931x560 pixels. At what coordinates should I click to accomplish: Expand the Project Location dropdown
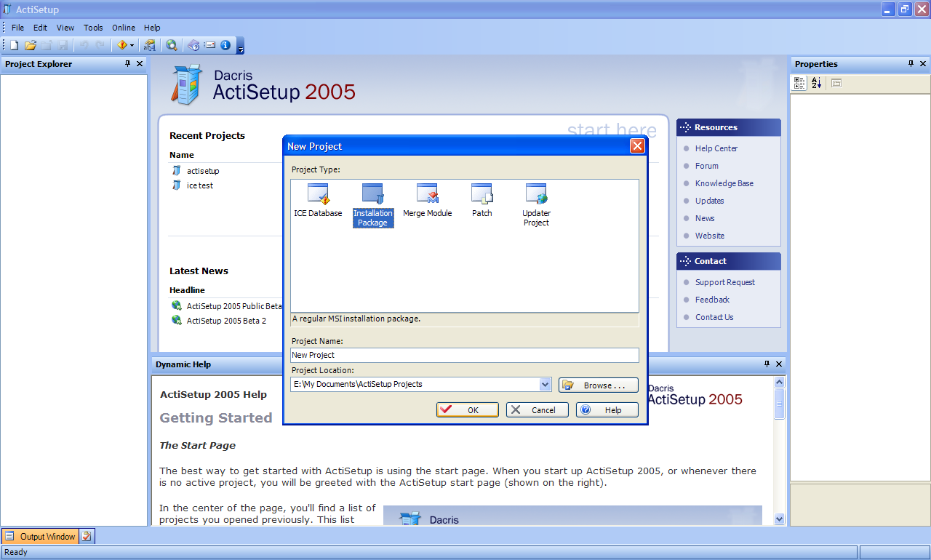546,384
